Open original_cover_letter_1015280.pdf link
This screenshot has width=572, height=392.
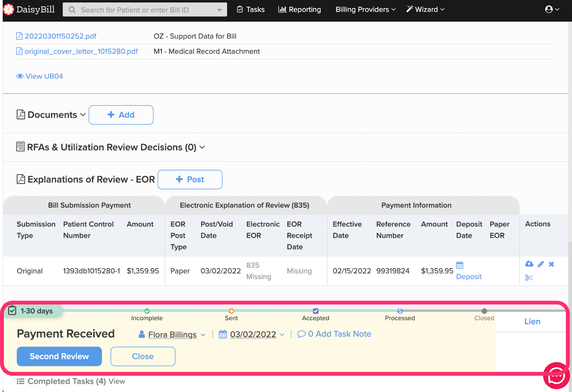coord(81,52)
